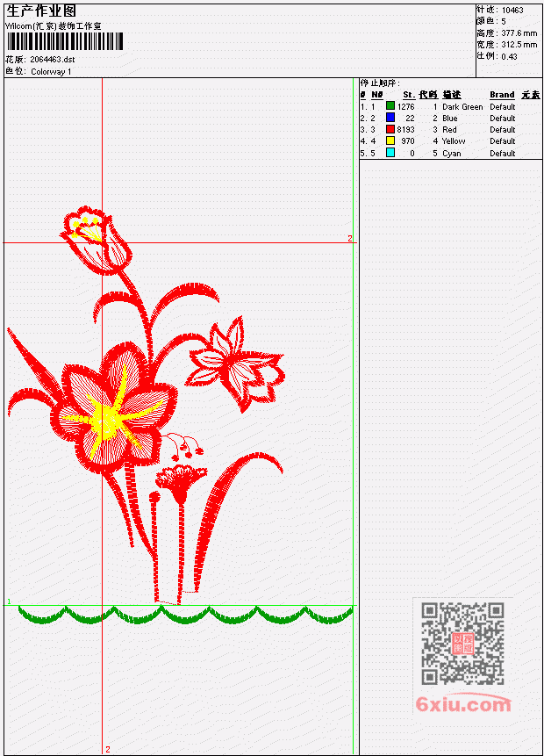Click 'Default' brand in Yellow row
Image resolution: width=544 pixels, height=756 pixels.
tap(503, 141)
